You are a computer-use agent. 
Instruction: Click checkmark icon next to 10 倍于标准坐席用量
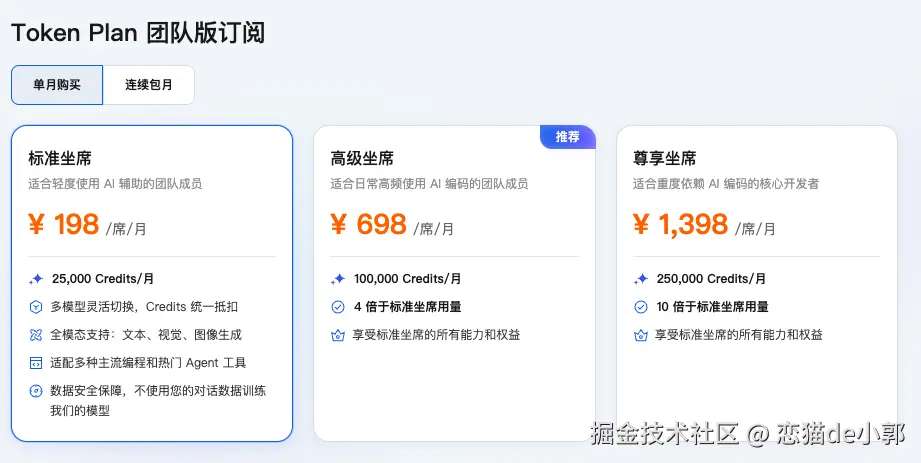(641, 307)
